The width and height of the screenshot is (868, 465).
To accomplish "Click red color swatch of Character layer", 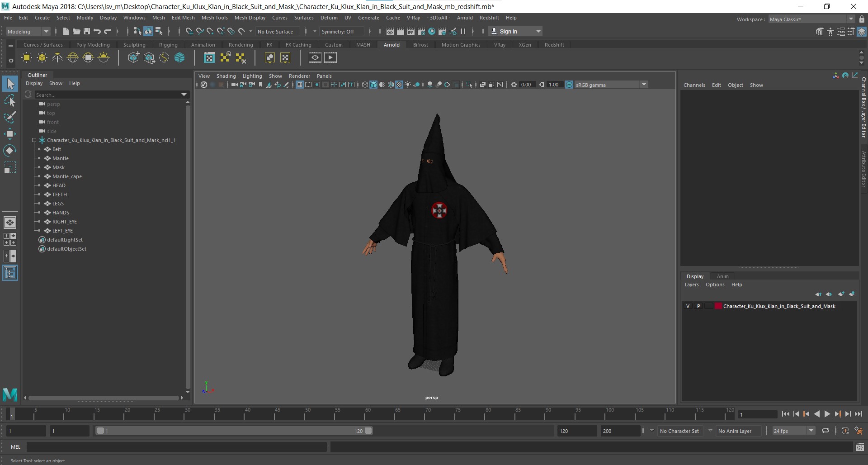I will coord(718,306).
